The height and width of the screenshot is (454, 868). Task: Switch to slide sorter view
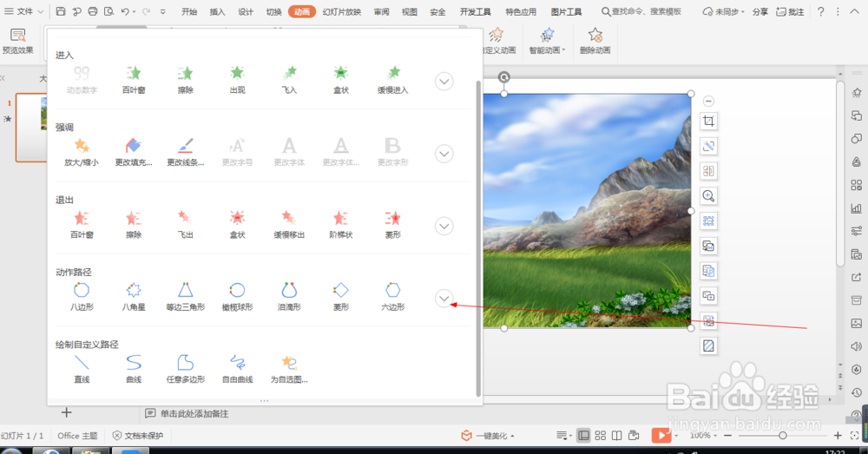(x=600, y=436)
